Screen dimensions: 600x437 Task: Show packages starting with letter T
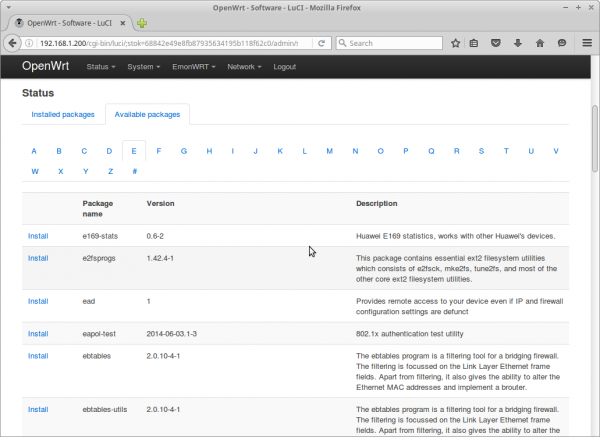(x=506, y=151)
